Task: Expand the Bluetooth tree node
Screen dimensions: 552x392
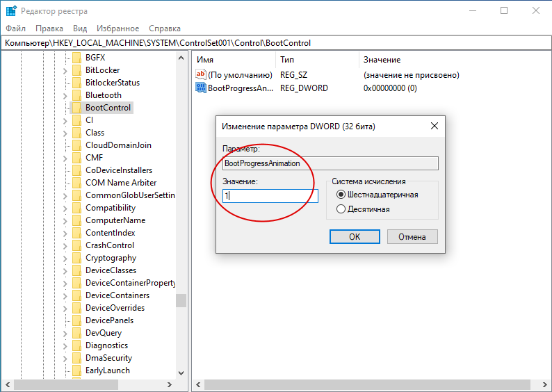Action: [65, 96]
